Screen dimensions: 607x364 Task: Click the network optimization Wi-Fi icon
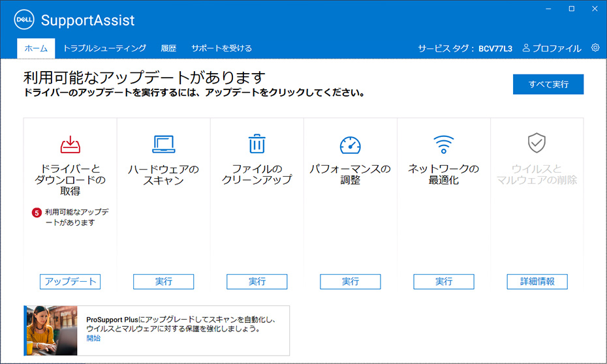pos(444,144)
